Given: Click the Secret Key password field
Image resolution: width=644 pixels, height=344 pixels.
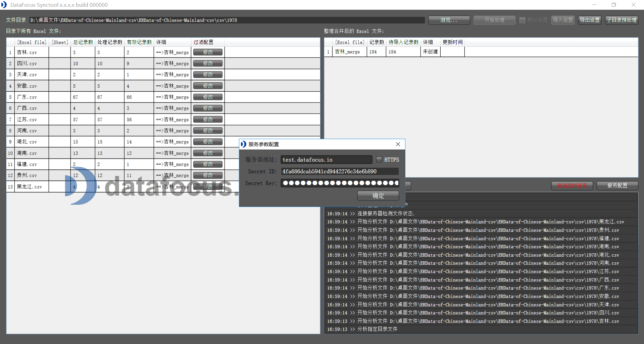Looking at the screenshot, I should point(339,183).
